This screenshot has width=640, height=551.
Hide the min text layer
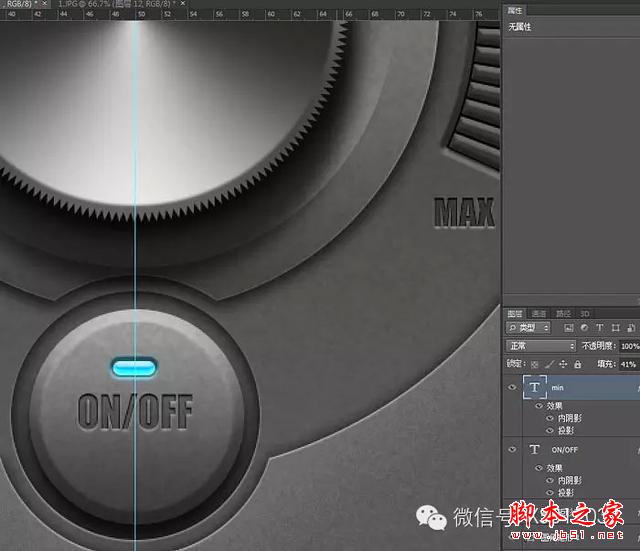point(512,387)
